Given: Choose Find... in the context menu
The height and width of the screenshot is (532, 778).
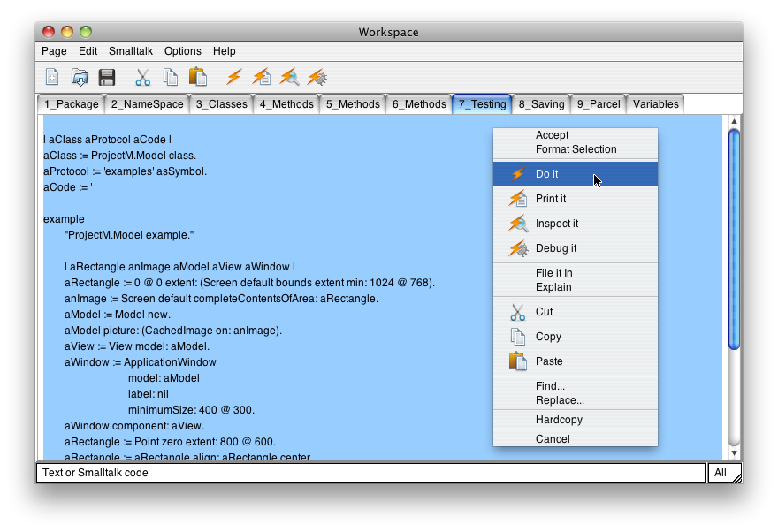Looking at the screenshot, I should tap(576, 386).
